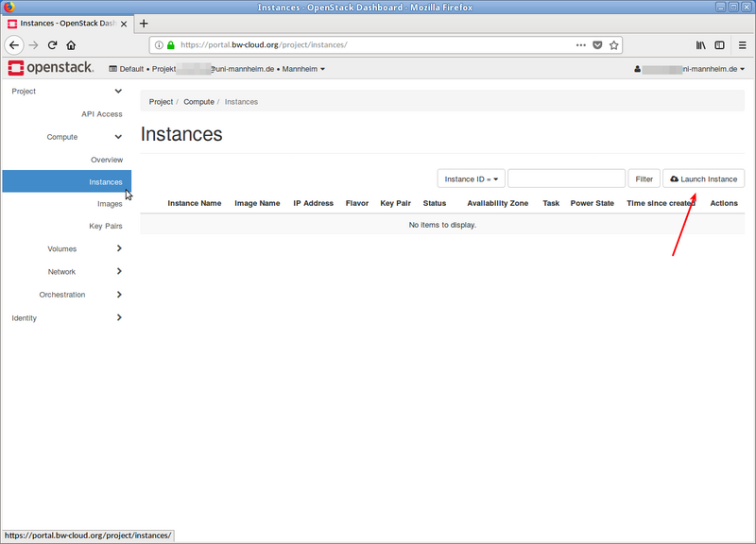Click the sidebar toggle icon next to Library

pos(719,44)
